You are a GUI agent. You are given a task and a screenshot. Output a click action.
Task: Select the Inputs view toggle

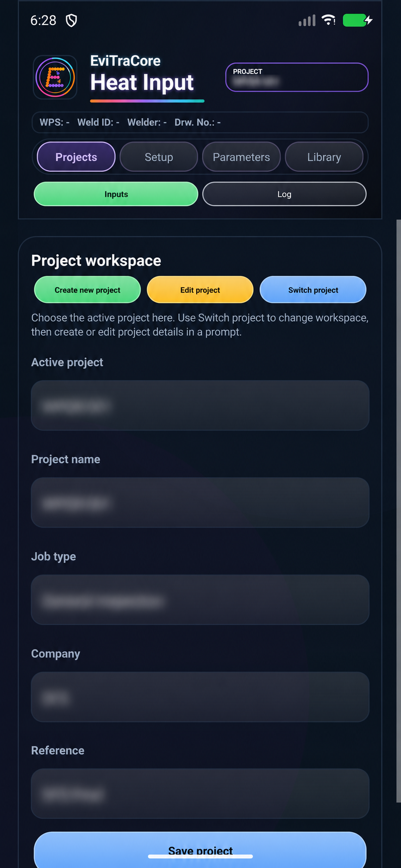coord(116,194)
